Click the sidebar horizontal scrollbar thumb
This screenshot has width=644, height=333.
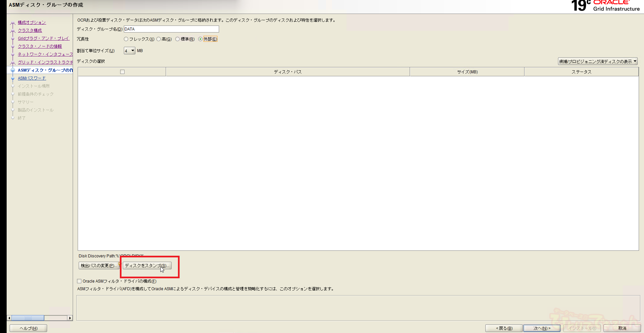pyautogui.click(x=28, y=318)
